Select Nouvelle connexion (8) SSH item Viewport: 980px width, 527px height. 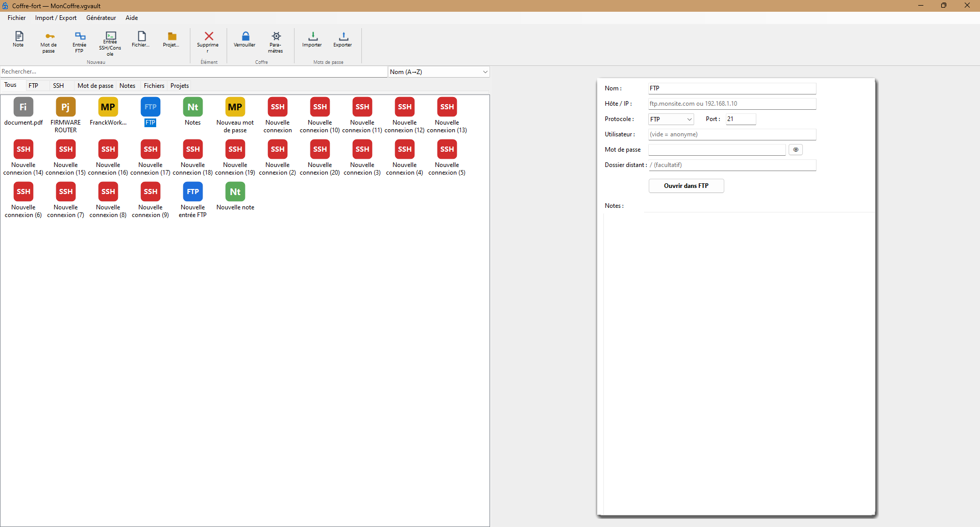click(108, 200)
